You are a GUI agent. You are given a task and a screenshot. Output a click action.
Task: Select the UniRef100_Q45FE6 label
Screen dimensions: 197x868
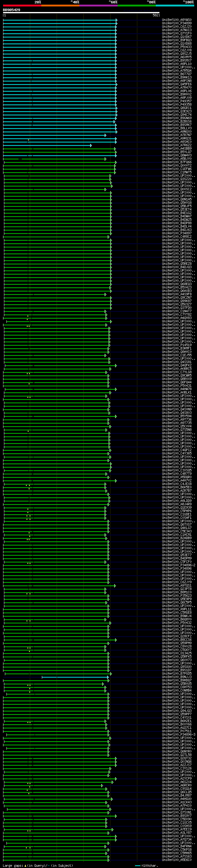click(177, 84)
